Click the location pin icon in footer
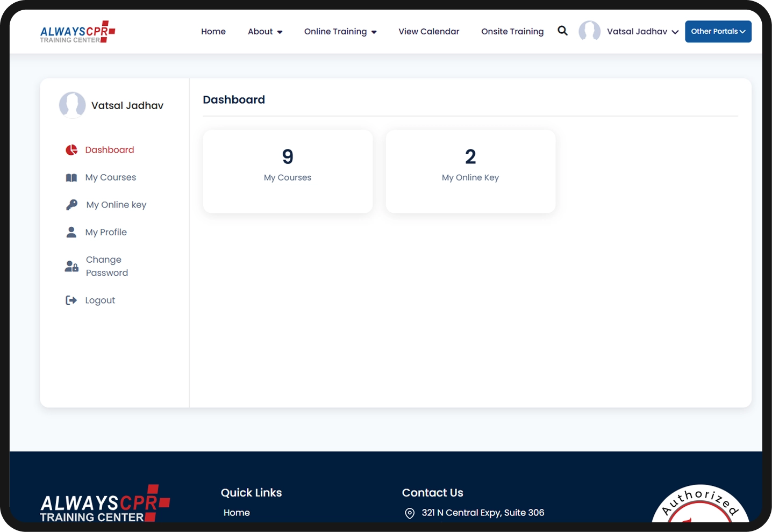 pos(410,513)
